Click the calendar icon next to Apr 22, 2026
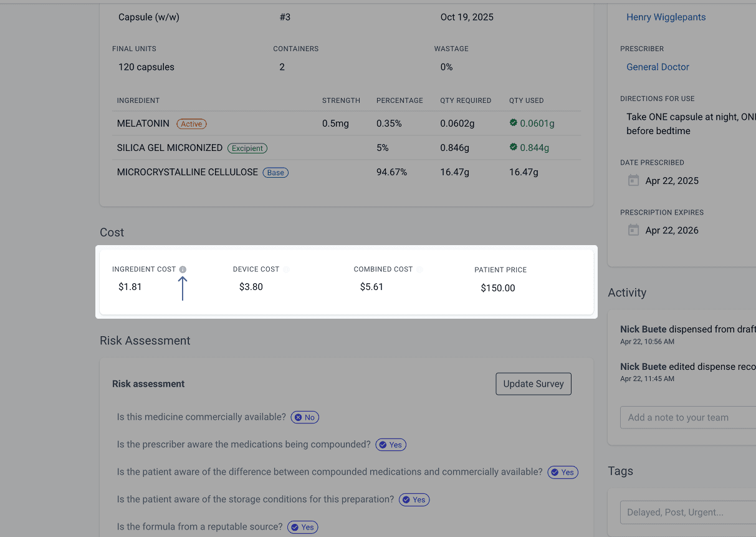The image size is (756, 537). [x=633, y=230]
